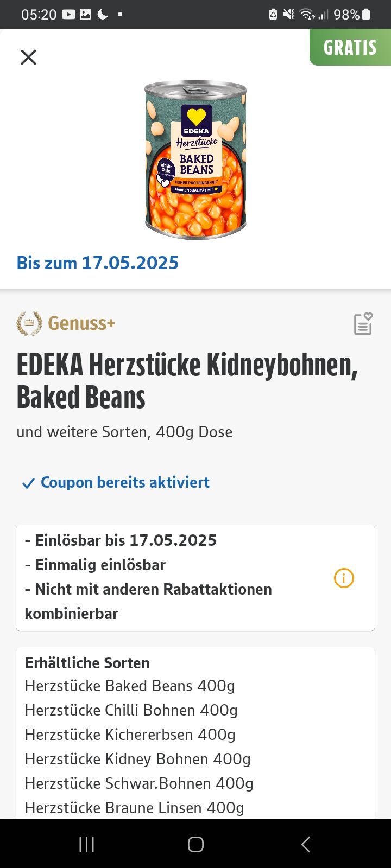Tap the Wi-Fi status icon
The height and width of the screenshot is (868, 391).
[307, 14]
